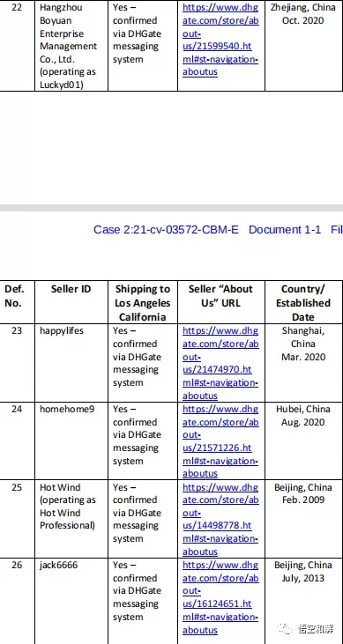
Task: Click the seller ID 'jack6666'
Action: [58, 565]
